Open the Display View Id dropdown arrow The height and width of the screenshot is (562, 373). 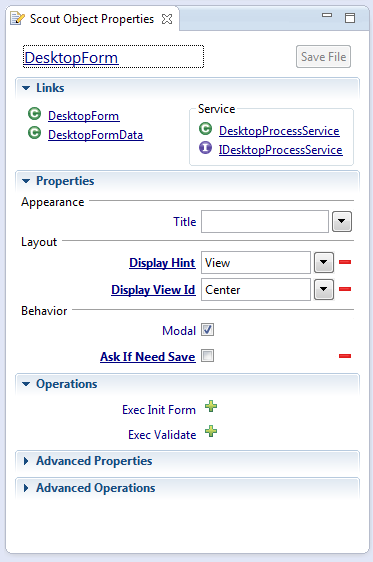[324, 289]
